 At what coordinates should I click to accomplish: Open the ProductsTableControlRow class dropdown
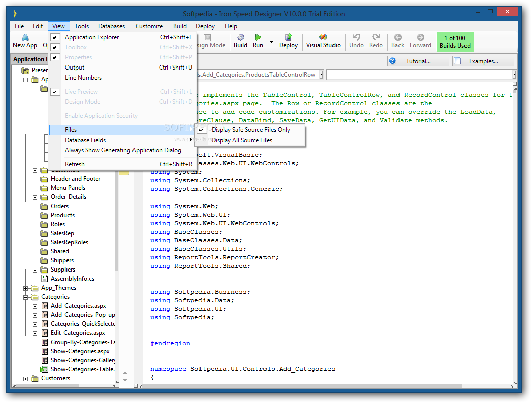coord(321,74)
